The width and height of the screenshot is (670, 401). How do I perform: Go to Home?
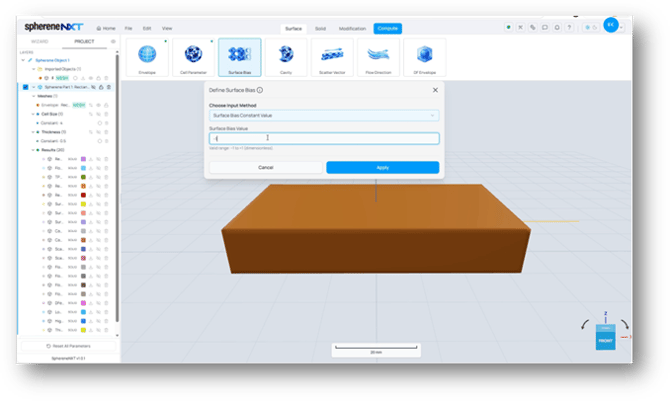coord(106,28)
